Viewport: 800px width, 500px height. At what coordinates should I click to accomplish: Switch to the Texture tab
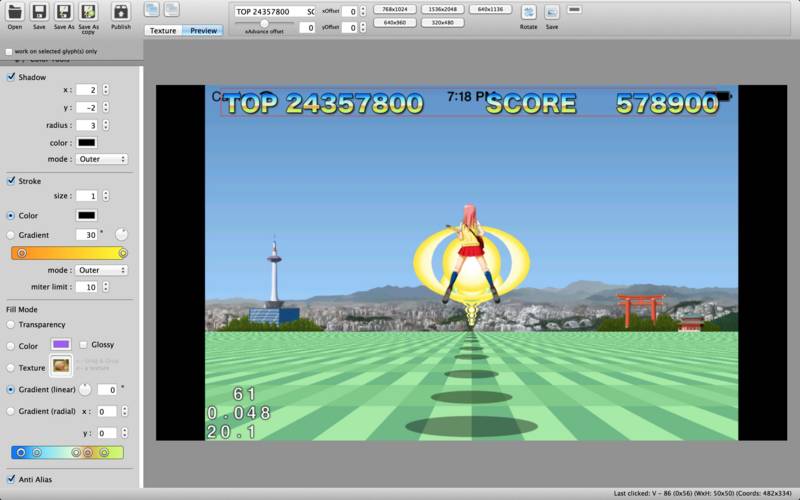tap(163, 31)
